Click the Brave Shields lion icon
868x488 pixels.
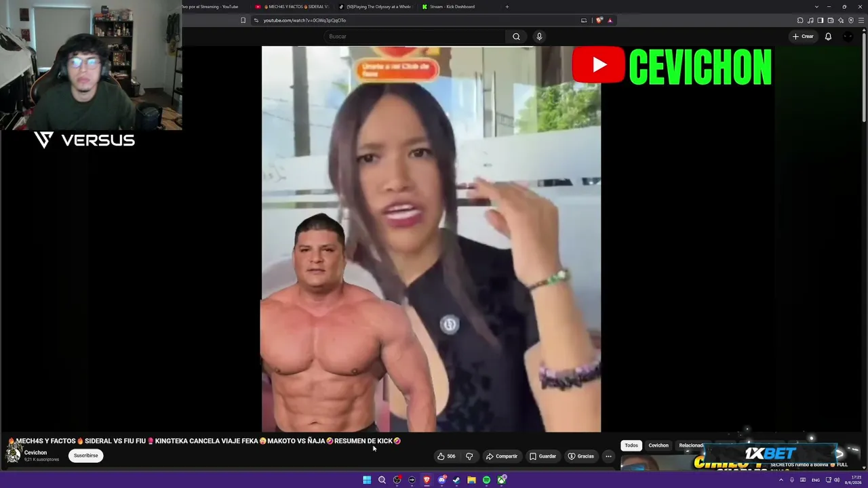pyautogui.click(x=599, y=20)
